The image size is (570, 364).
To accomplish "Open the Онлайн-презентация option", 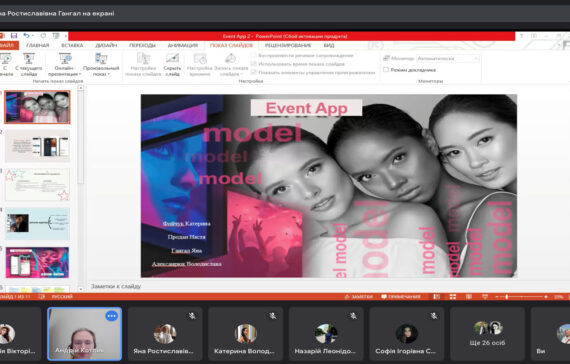I will [65, 64].
